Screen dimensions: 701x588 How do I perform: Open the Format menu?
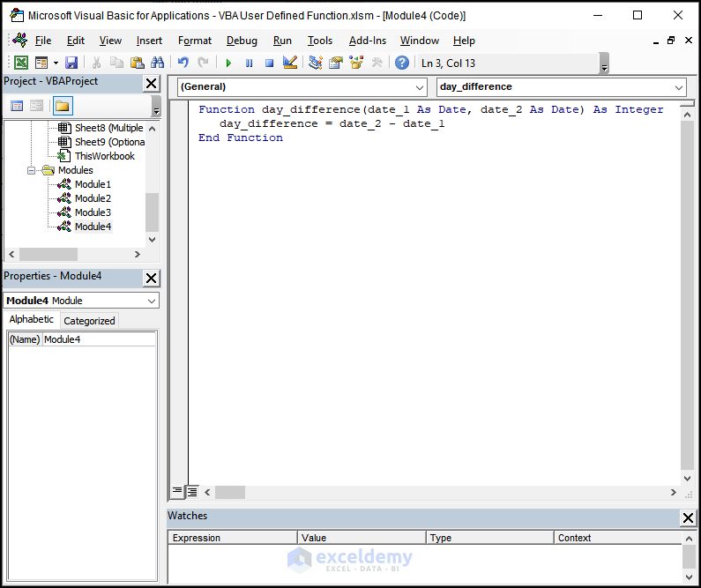(x=195, y=41)
